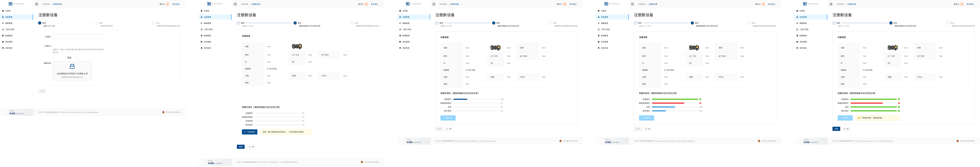Click the step 2 测试 circle on the 30% connection test screen
The height and width of the screenshot is (167, 980).
(494, 23)
